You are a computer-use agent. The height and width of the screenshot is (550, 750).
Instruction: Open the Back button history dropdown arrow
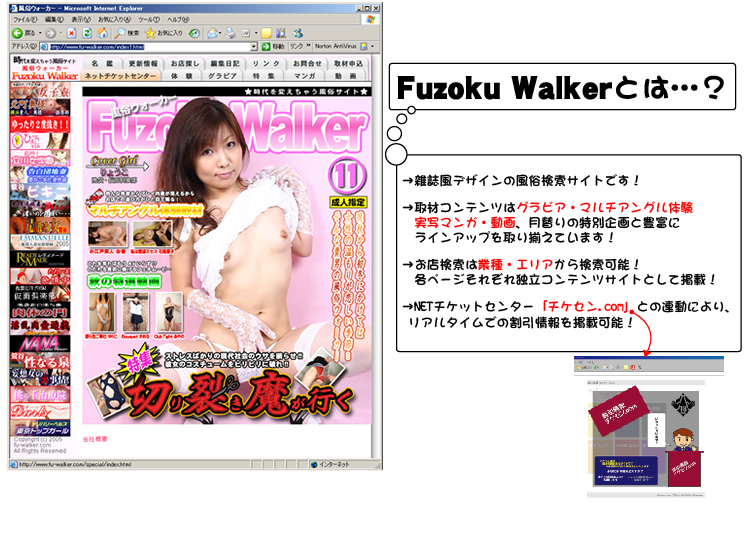click(40, 33)
